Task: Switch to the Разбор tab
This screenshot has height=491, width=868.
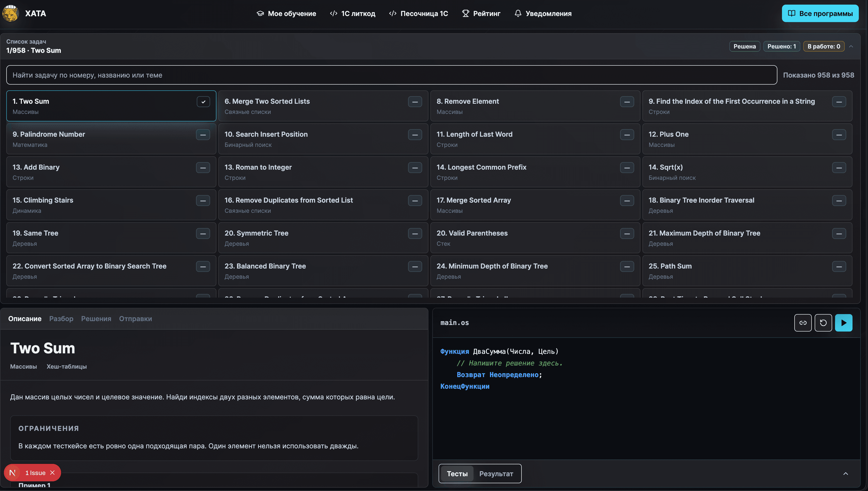Action: click(61, 319)
